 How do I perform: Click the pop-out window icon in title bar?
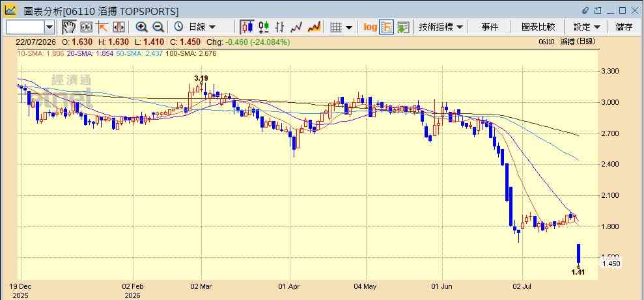tap(598, 10)
